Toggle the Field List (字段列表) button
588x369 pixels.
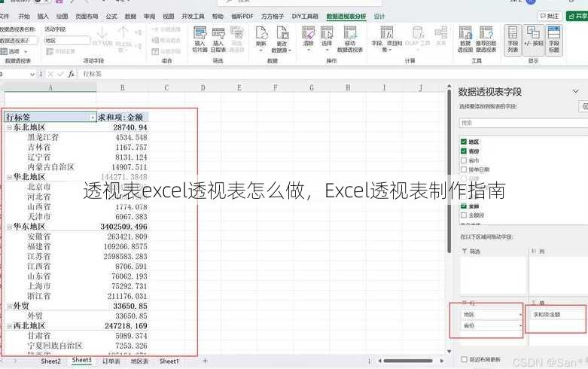tap(513, 39)
